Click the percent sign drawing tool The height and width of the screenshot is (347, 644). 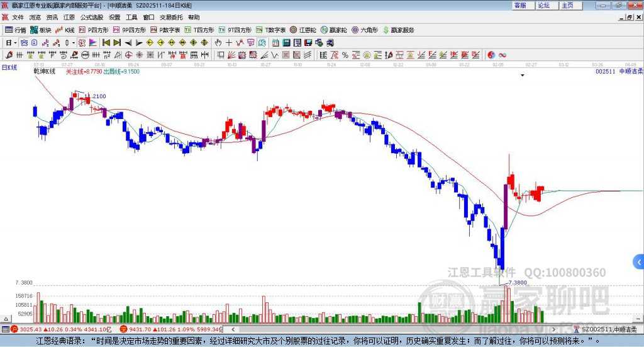pyautogui.click(x=345, y=55)
